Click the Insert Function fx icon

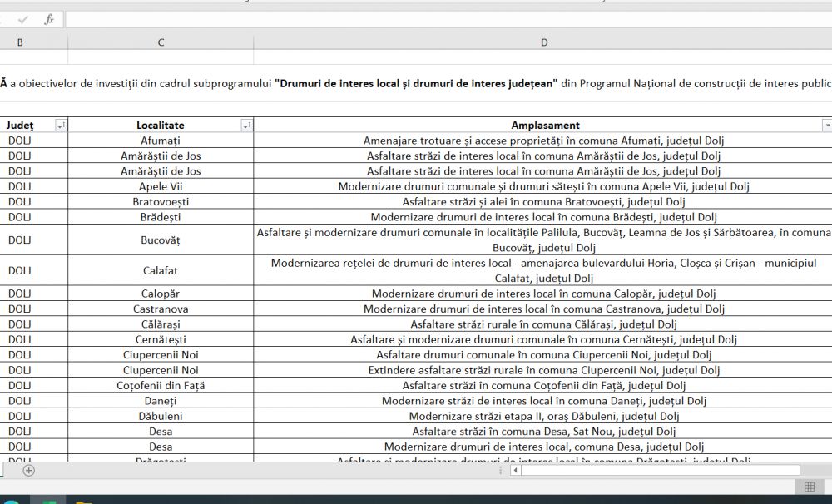point(49,19)
